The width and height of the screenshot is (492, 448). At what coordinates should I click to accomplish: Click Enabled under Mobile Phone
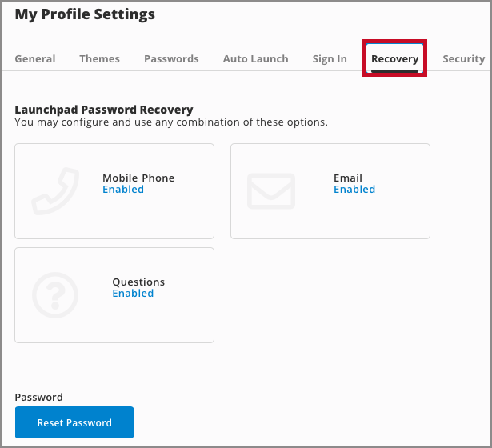123,190
